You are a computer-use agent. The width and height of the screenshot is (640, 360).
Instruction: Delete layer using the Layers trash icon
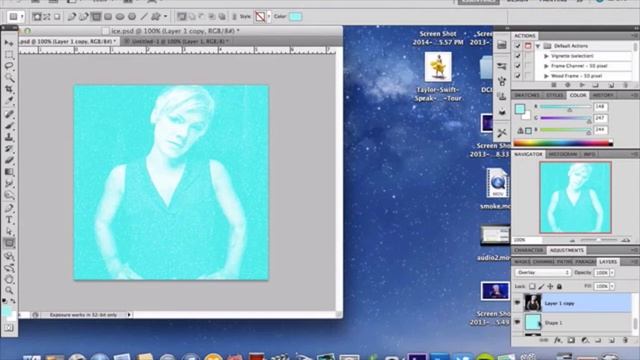[x=625, y=340]
